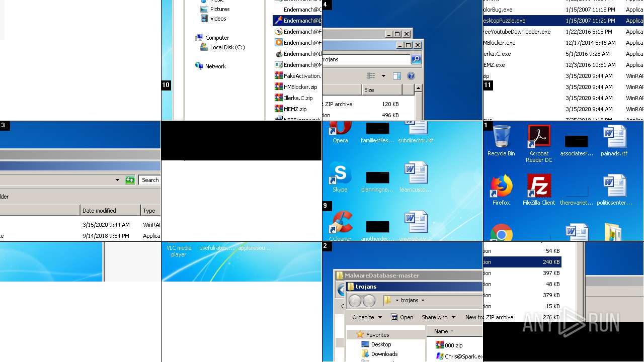Sort by the Date modified column header

(x=110, y=211)
